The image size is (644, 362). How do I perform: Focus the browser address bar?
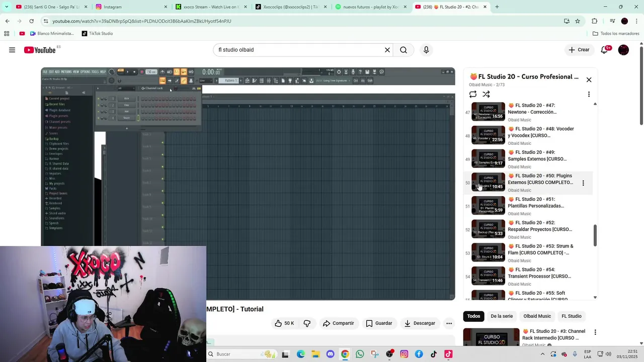[302, 21]
